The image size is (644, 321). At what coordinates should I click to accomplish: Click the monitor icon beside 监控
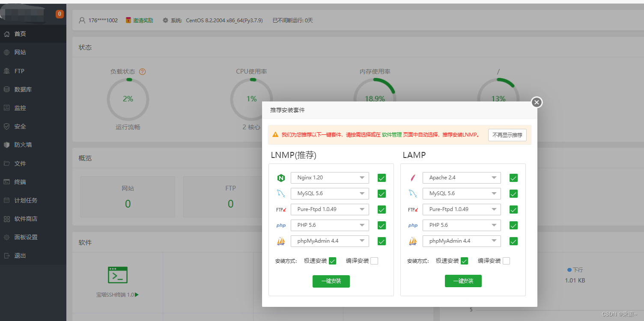point(6,108)
